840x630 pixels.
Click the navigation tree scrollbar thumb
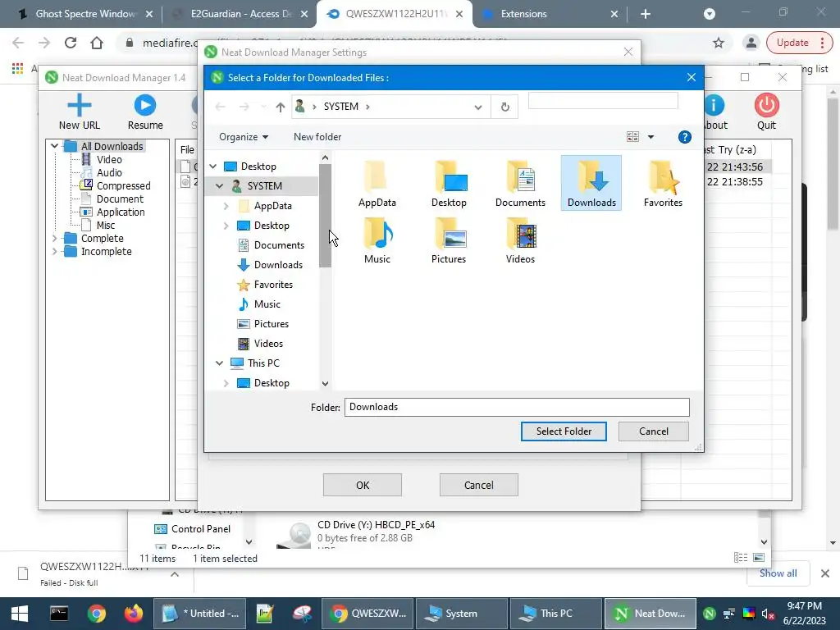tap(325, 216)
